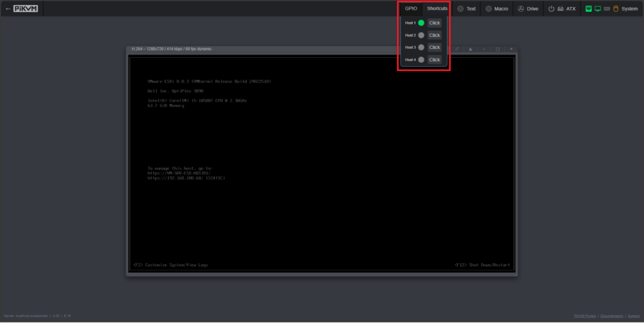Click the H.264 stream info title text

172,49
